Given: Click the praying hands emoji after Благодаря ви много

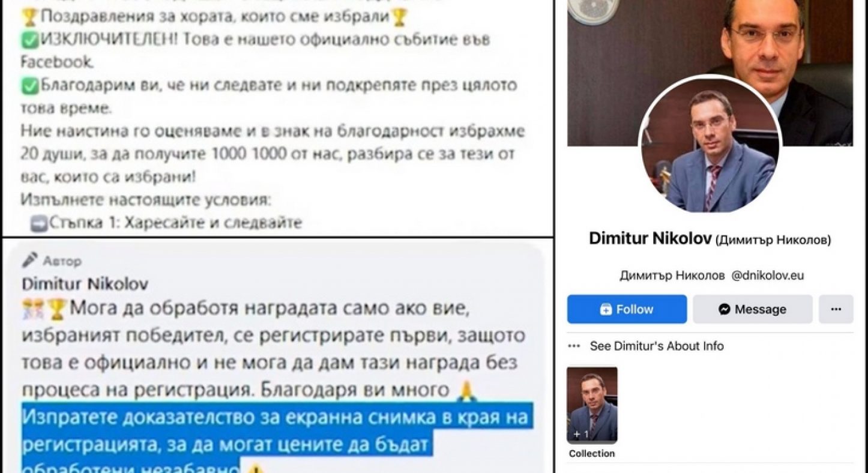Looking at the screenshot, I should click(463, 391).
